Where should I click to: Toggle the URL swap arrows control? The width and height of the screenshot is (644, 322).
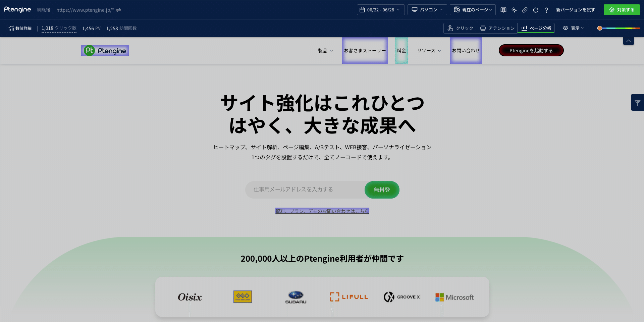point(118,10)
